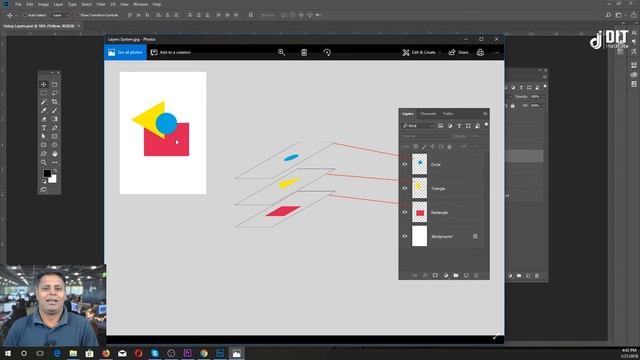Select the Type tool
Screen dimensions: 640x360
(44, 128)
